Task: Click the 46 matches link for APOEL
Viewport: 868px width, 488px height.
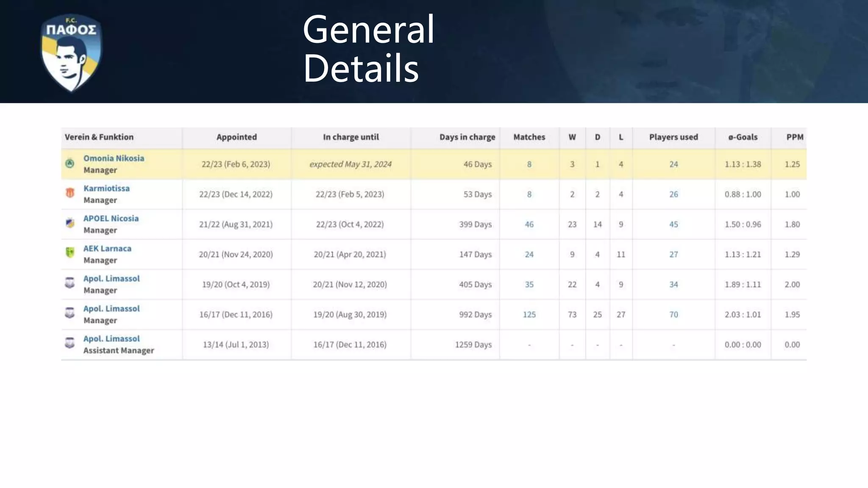Action: click(x=529, y=224)
